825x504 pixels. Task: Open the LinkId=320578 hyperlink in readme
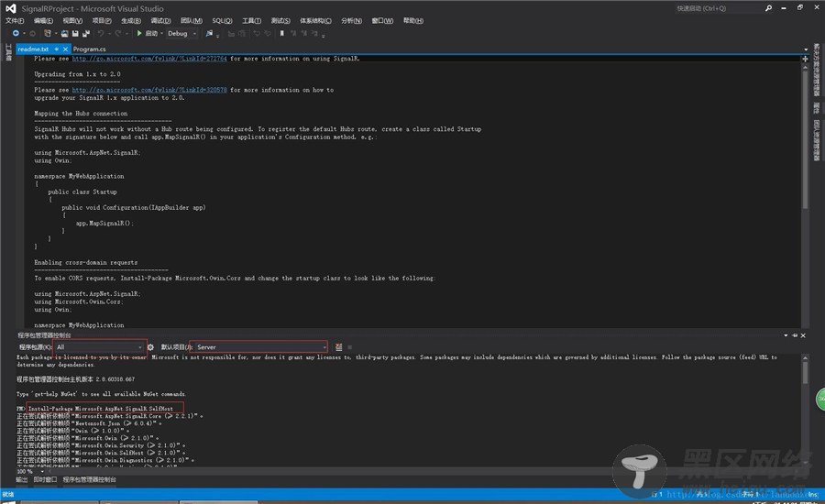pyautogui.click(x=149, y=90)
